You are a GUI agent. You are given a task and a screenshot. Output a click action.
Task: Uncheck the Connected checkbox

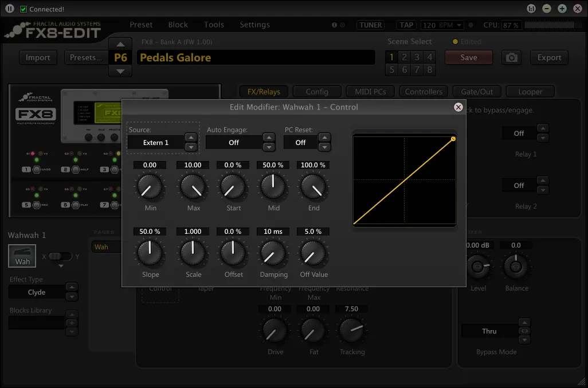tap(23, 9)
